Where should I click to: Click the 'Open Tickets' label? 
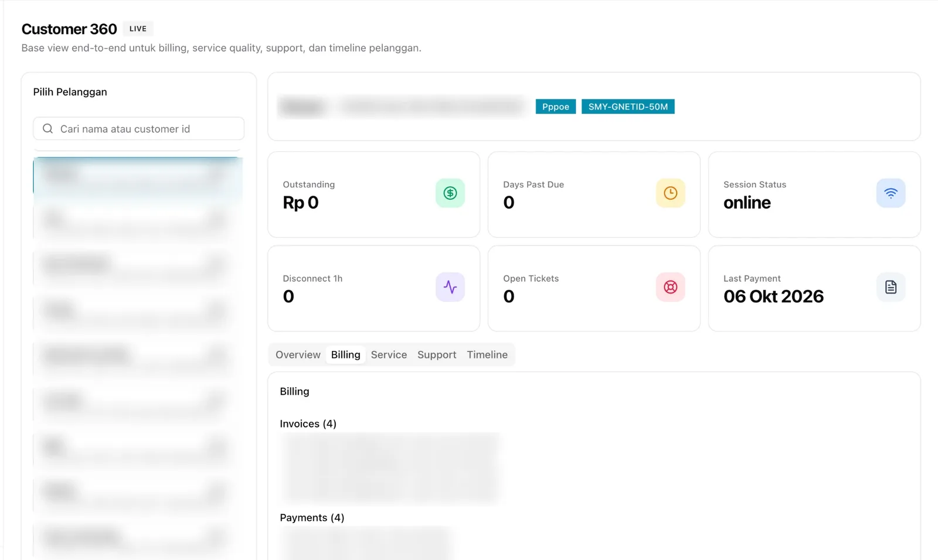(531, 279)
